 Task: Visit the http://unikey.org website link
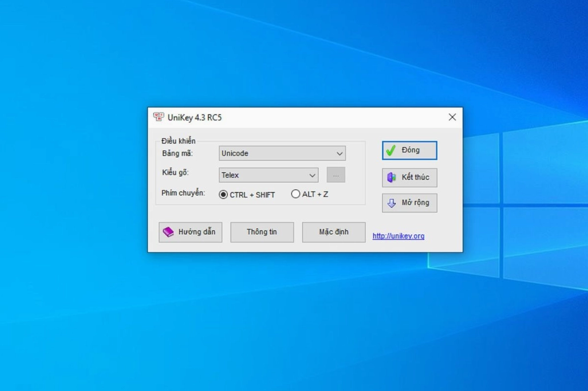point(398,236)
